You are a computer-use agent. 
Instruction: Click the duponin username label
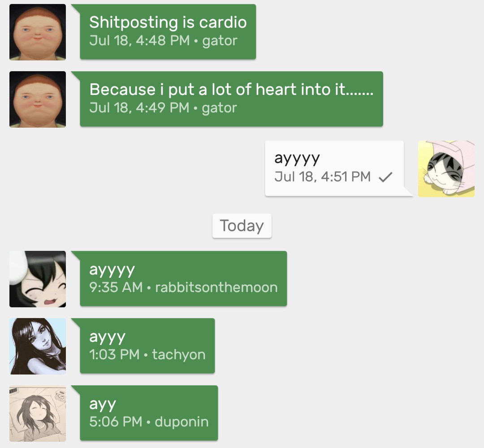[182, 422]
